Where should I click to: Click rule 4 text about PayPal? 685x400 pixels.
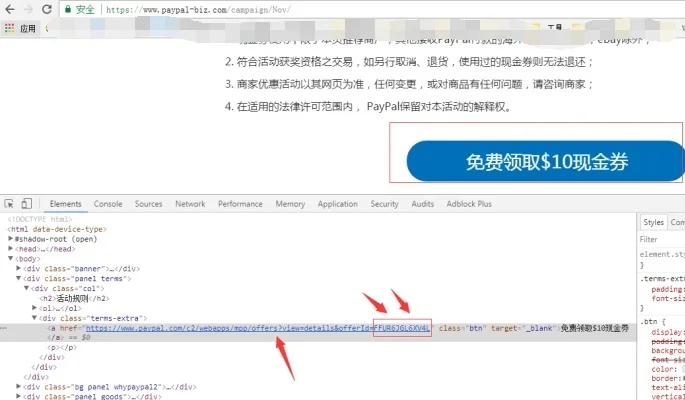[x=368, y=107]
